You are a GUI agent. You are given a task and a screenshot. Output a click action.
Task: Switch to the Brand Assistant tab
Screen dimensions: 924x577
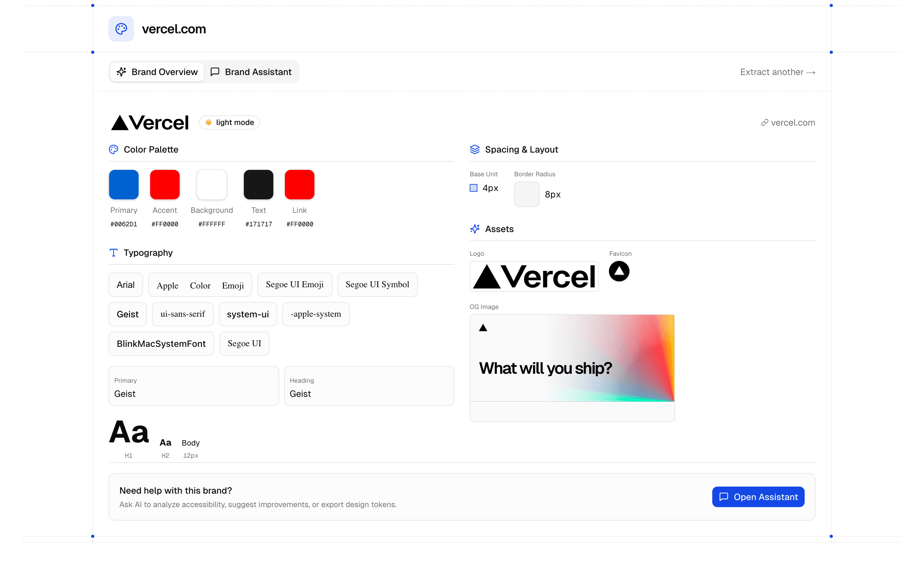click(252, 72)
